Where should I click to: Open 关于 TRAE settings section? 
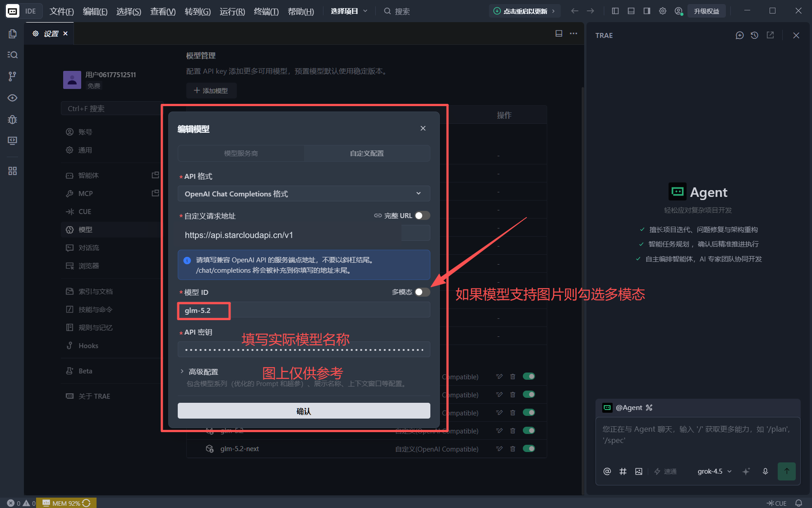[111, 396]
